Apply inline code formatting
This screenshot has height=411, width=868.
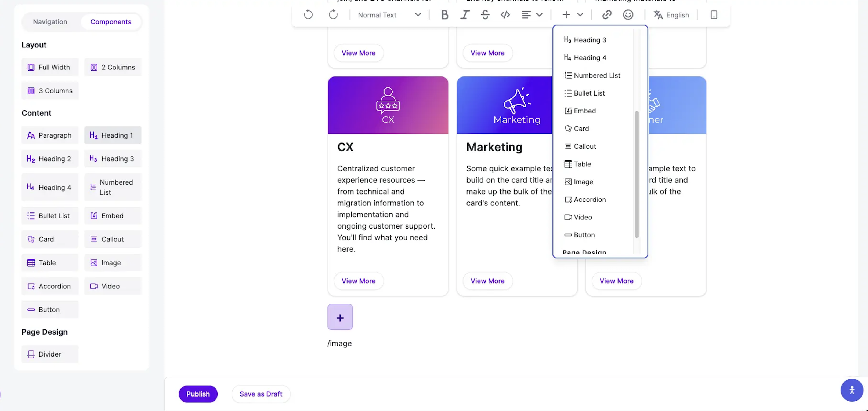point(505,15)
